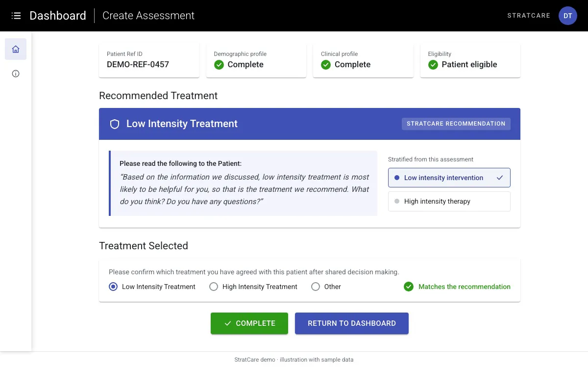Click the Create Assessment heading
Screen dimensions: 588x368
click(x=148, y=16)
